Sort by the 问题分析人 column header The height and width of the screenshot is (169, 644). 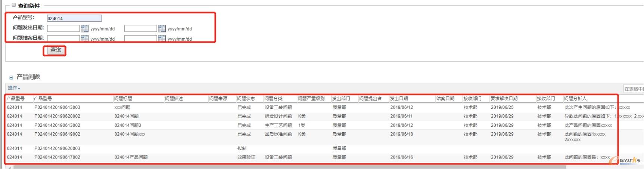[x=575, y=99]
